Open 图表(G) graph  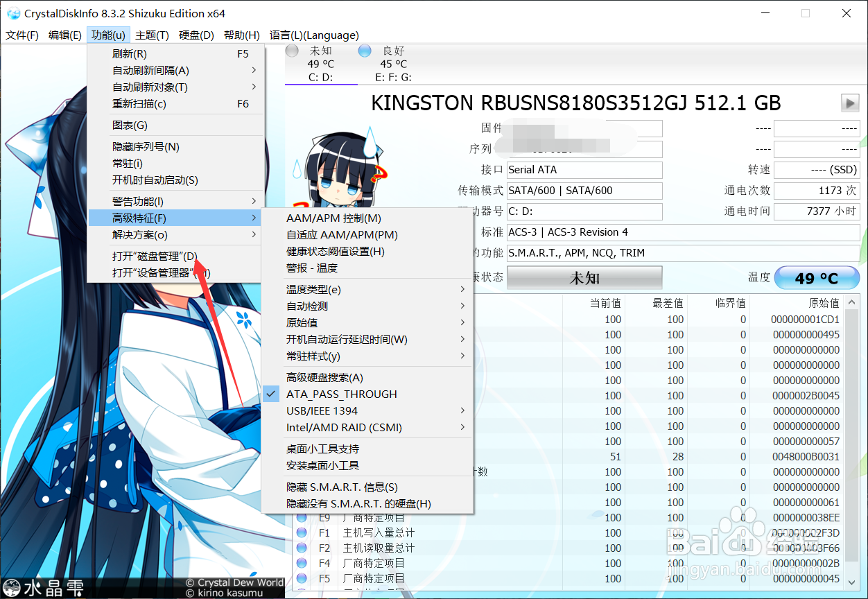(x=176, y=125)
